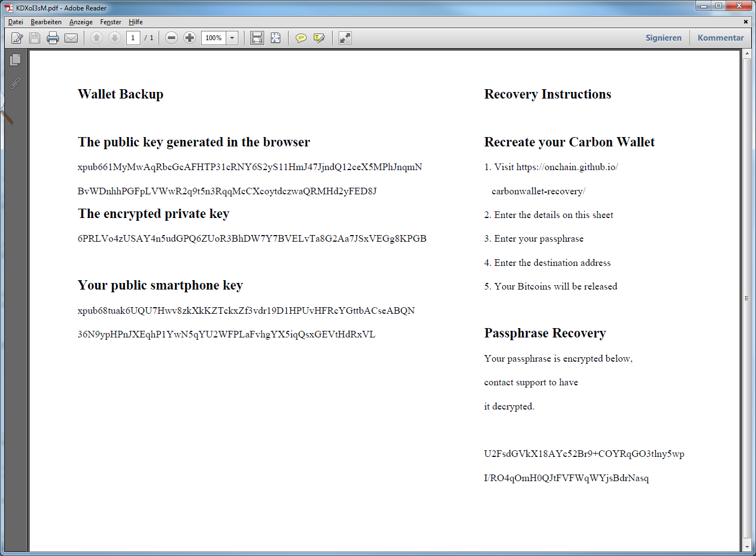Click 'Recreate your Carbon Wallet' heading
Image resolution: width=756 pixels, height=556 pixels.
(x=569, y=142)
